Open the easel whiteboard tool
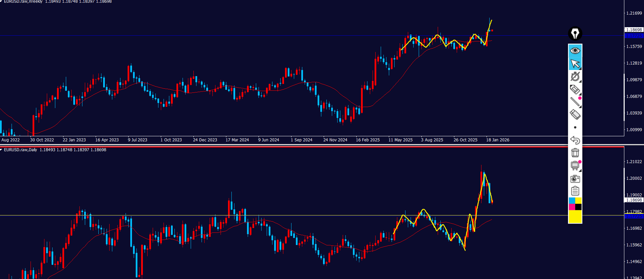The height and width of the screenshot is (279, 644). (575, 165)
